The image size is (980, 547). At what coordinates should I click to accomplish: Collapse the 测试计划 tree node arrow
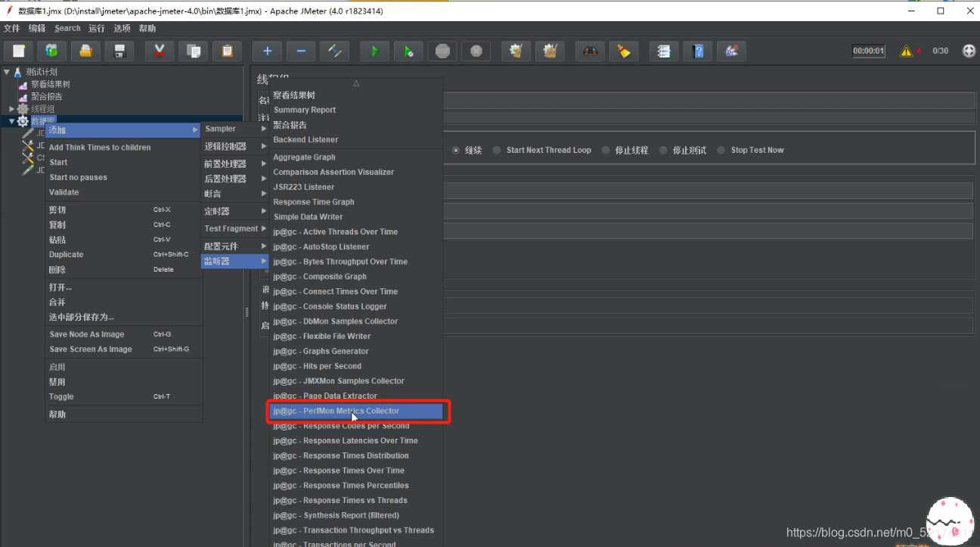tap(7, 72)
